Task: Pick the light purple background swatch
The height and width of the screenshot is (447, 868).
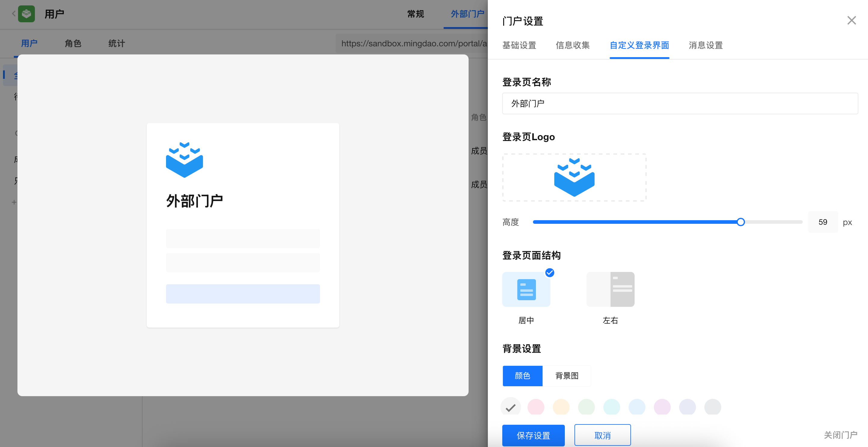Action: 662,407
